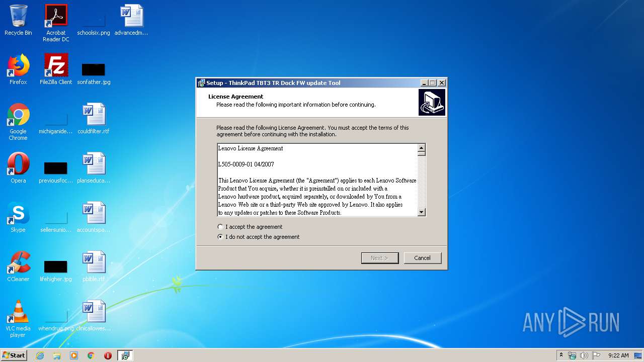Cancel the setup wizard
The image size is (644, 362).
423,258
